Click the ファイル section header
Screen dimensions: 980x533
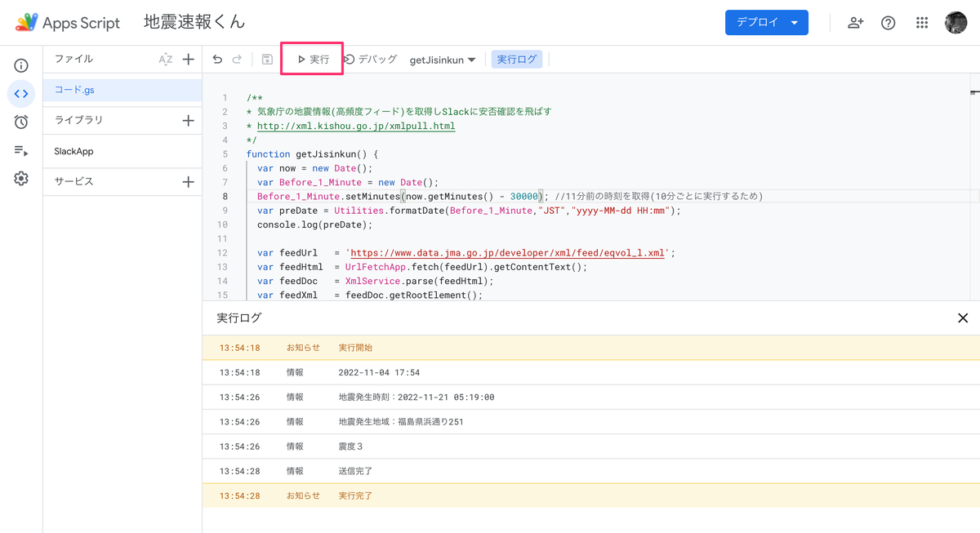click(x=73, y=60)
